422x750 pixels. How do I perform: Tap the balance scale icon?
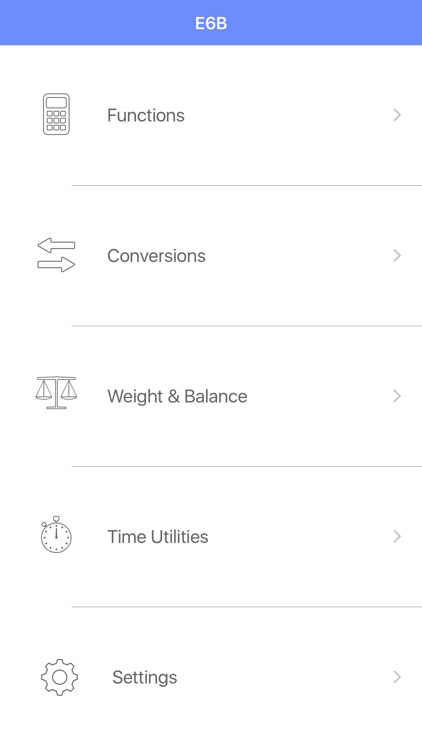56,392
